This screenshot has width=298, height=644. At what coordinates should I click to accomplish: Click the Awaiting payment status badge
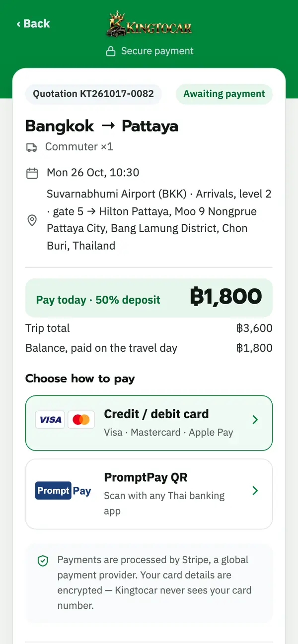click(x=224, y=94)
